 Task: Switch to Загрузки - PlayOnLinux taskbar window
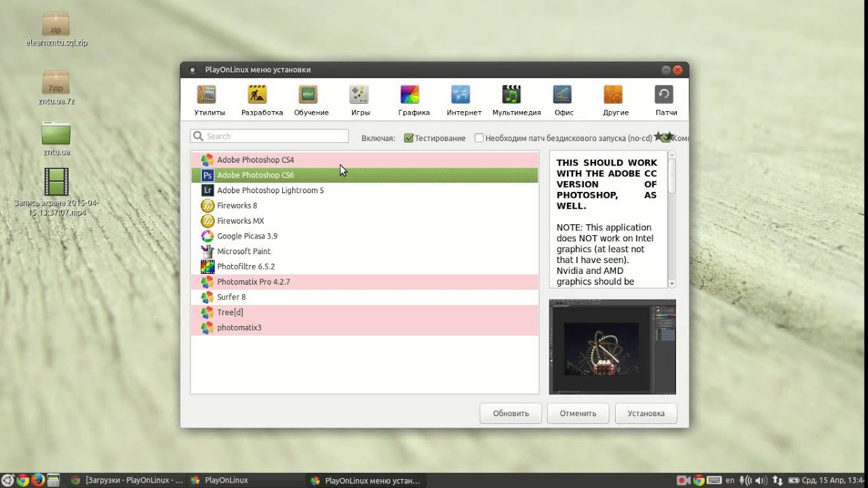[127, 481]
